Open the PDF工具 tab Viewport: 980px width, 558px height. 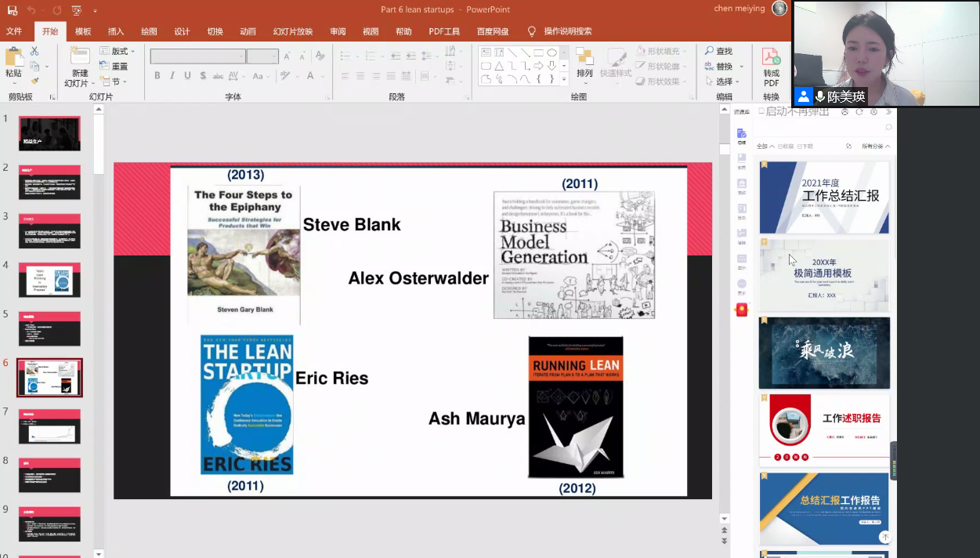pyautogui.click(x=444, y=31)
